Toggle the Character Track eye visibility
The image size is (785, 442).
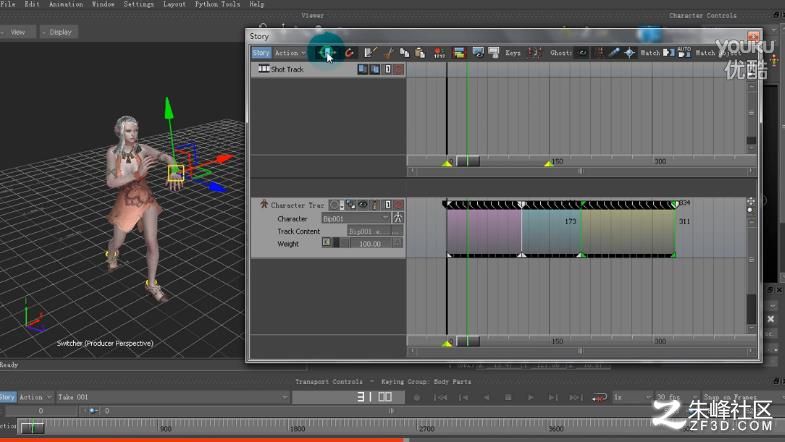point(362,205)
